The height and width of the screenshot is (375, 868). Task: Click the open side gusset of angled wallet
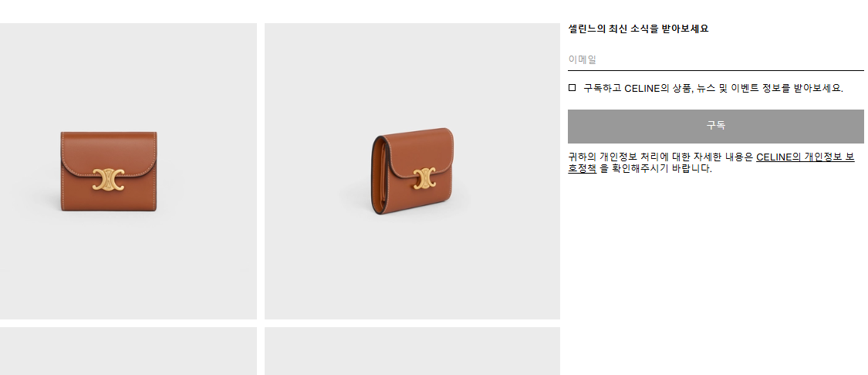tap(380, 174)
